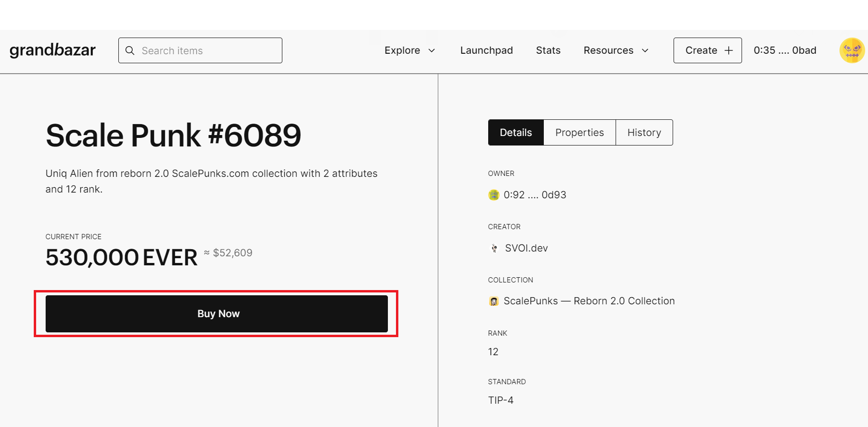Screen dimensions: 868x427
Task: Open ScalePunks — Reborn 2.0 Collection link
Action: coord(589,301)
